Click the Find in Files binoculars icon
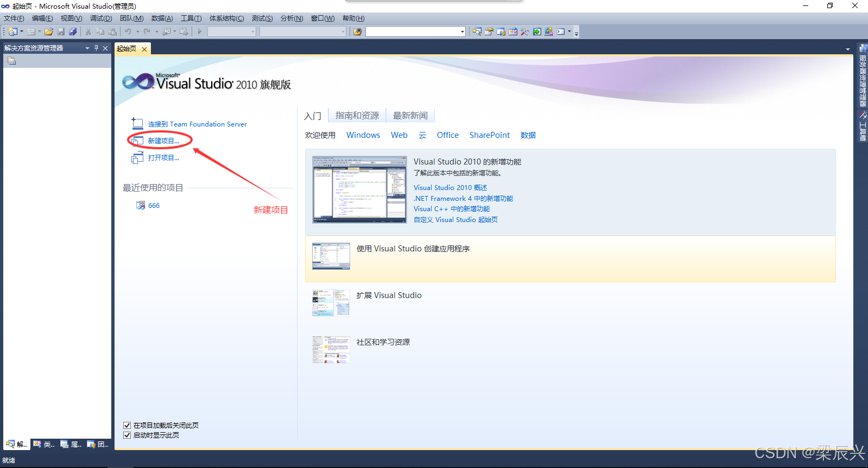The image size is (868, 468). tap(357, 31)
